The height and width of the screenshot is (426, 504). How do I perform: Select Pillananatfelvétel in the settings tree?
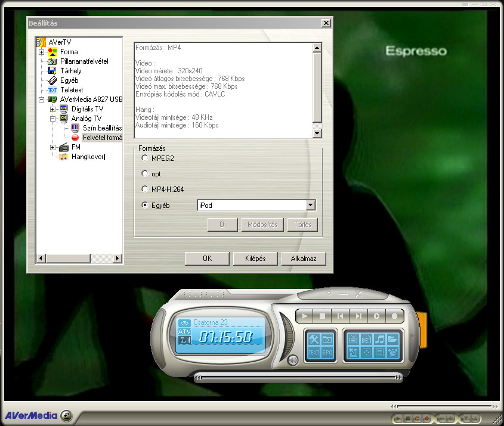pos(84,61)
